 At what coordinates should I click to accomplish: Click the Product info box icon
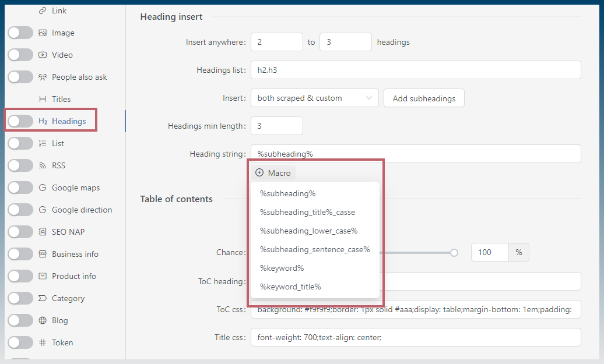[x=43, y=276]
